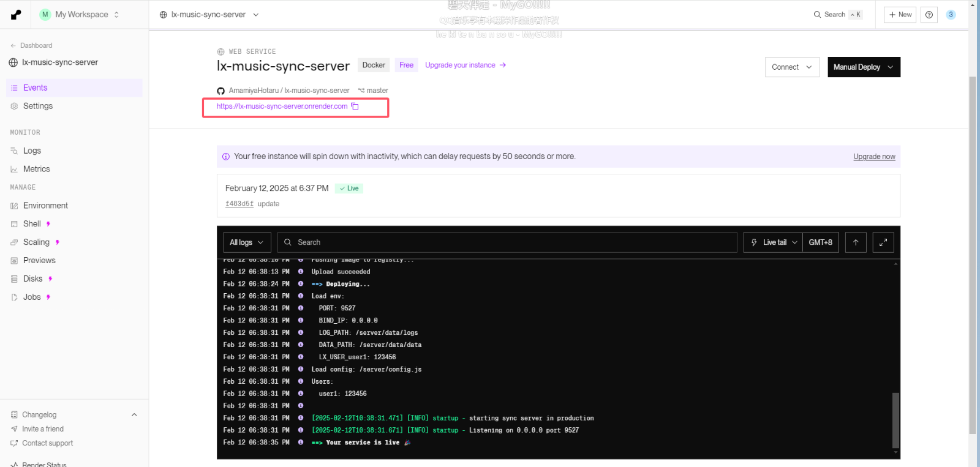Click the log Search input field
Viewport: 980px width, 467px height.
pyautogui.click(x=508, y=242)
